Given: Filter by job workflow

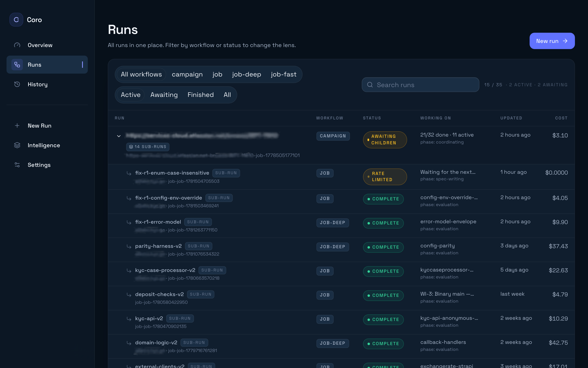Looking at the screenshot, I should coord(217,74).
